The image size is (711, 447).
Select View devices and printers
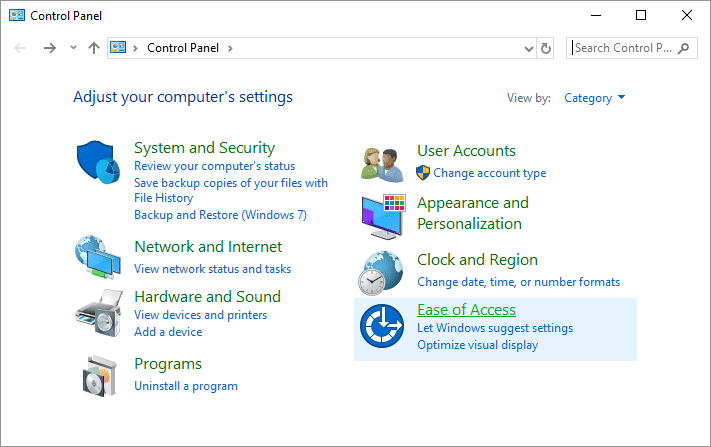coord(200,315)
